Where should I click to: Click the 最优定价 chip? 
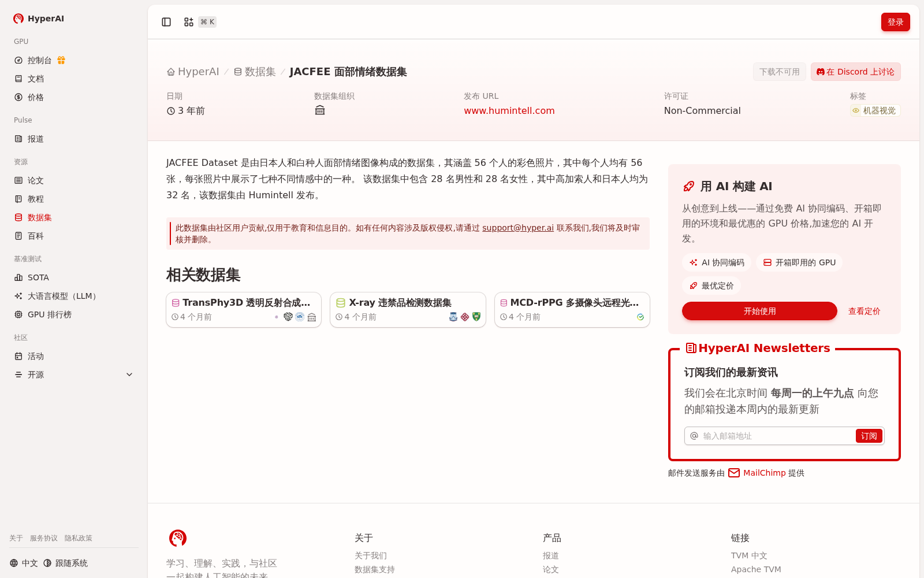point(711,286)
